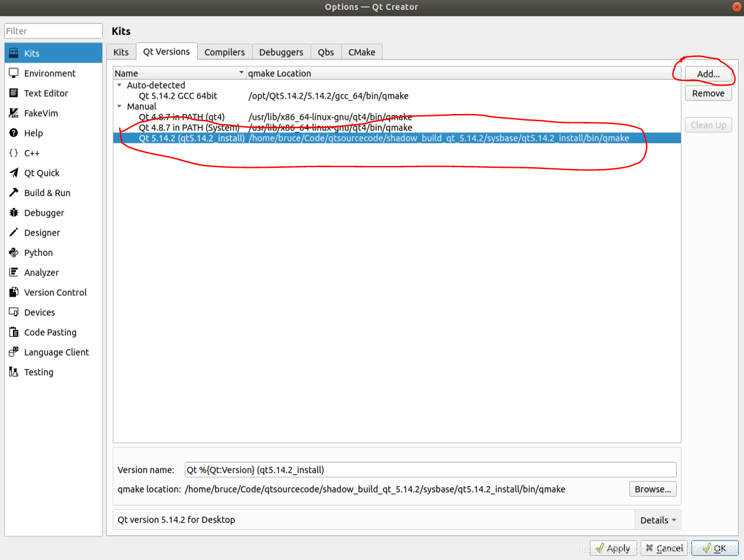Open Code Pasting clipboard icon

(x=14, y=332)
